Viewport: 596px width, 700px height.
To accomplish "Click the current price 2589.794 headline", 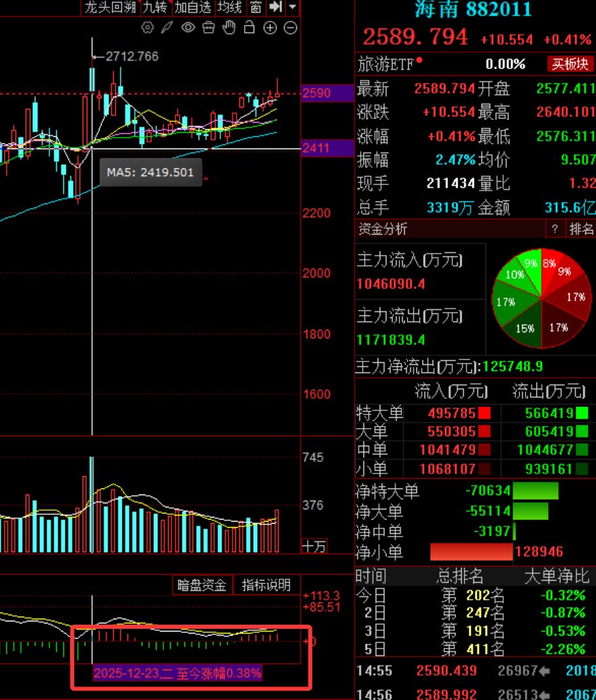I will (416, 37).
